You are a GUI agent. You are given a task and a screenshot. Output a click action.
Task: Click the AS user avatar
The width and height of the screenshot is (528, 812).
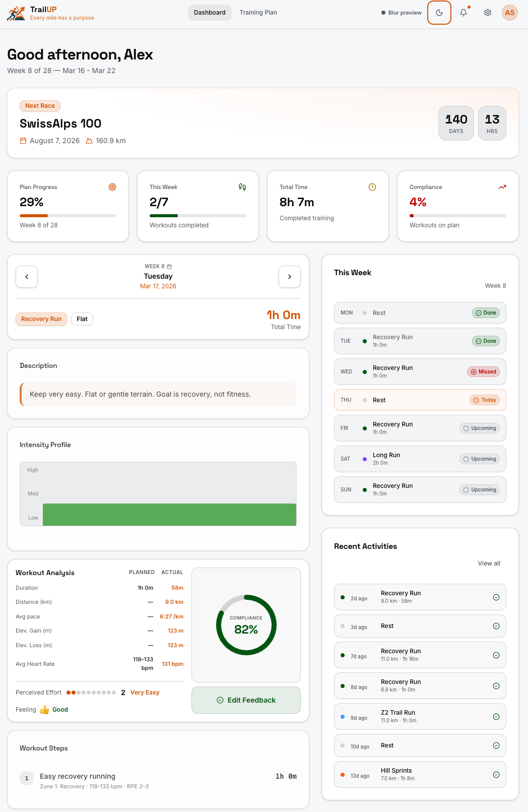coord(510,13)
